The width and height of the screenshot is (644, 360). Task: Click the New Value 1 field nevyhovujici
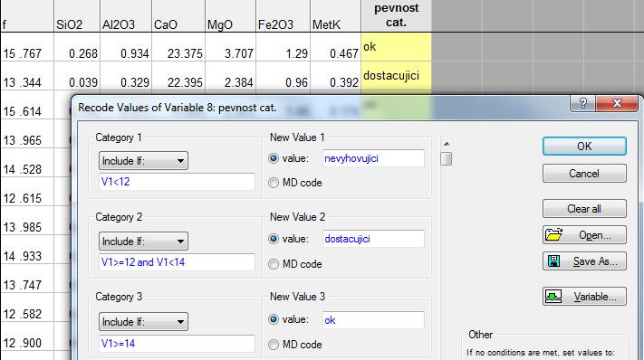point(373,158)
